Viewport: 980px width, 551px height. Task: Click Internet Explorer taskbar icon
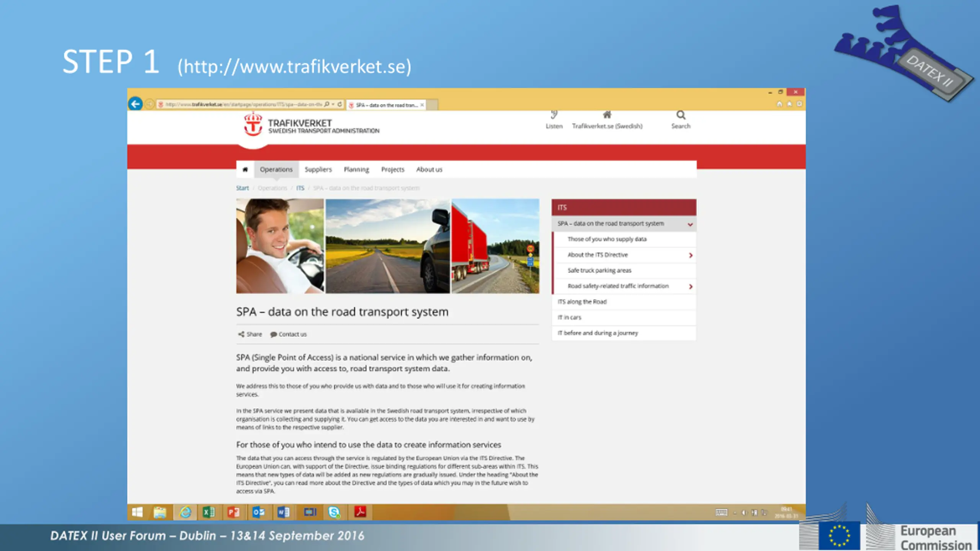185,512
